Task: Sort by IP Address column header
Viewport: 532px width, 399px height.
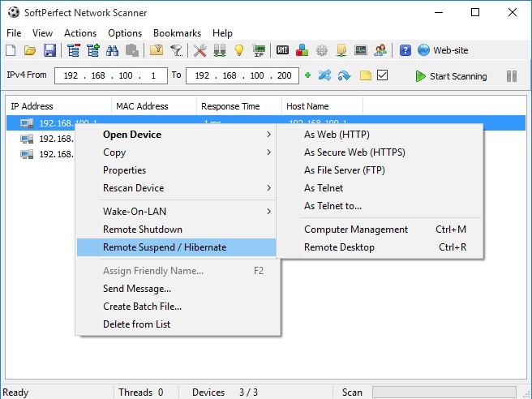Action: point(58,106)
